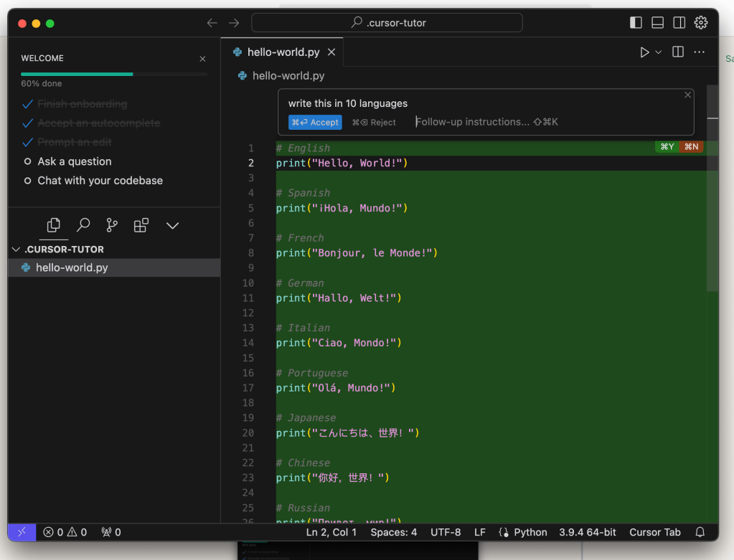
Task: Click the '# English' comment line
Action: [x=303, y=148]
